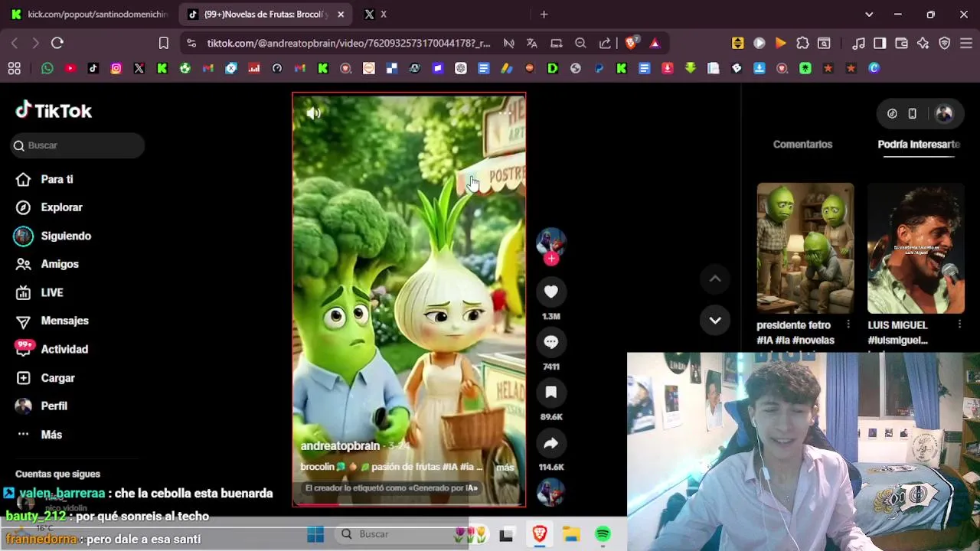Viewport: 980px width, 551px height.
Task: Open the spinning sound disc below share
Action: point(551,492)
